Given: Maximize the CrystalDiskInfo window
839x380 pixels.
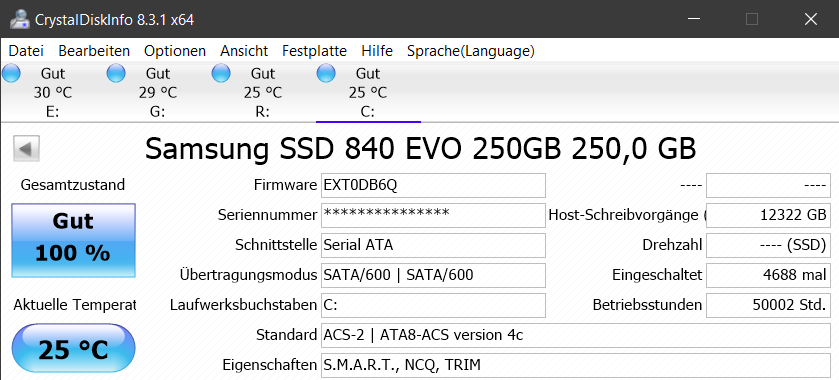Looking at the screenshot, I should [752, 19].
